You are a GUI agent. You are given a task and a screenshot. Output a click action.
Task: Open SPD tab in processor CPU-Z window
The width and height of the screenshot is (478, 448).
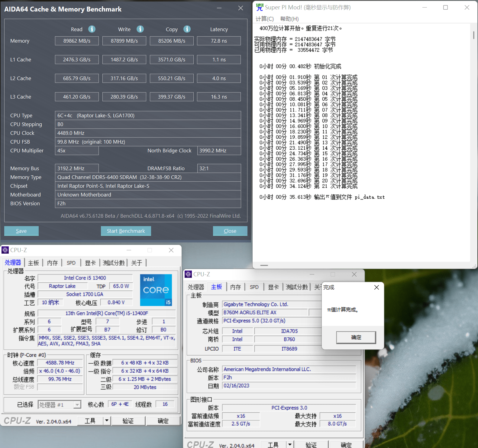71,263
